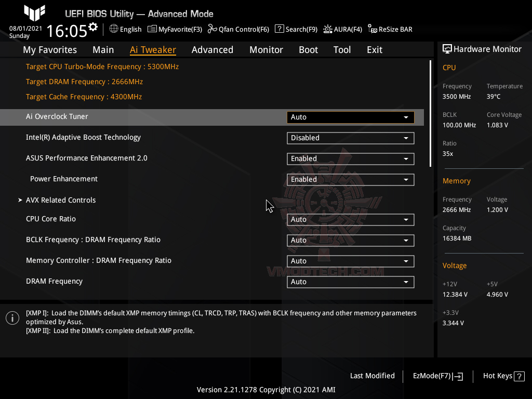Select the Ai Tweaker tab
The height and width of the screenshot is (399, 532).
pyautogui.click(x=153, y=50)
